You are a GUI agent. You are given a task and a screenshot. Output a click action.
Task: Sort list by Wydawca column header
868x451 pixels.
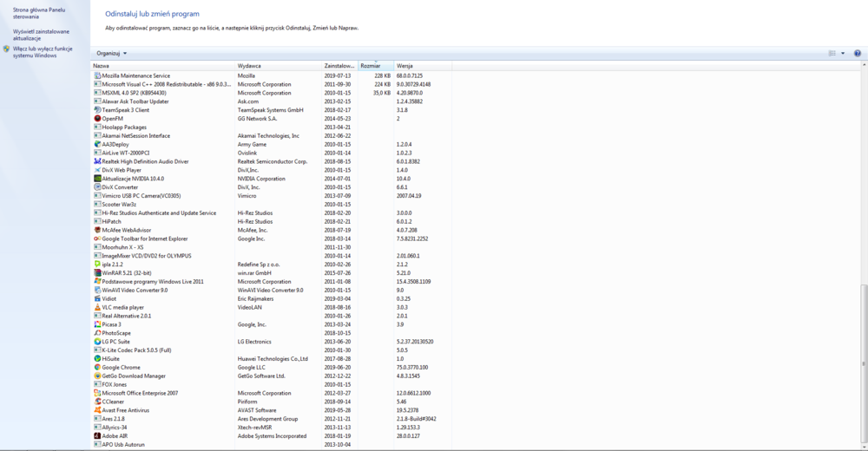[279, 66]
